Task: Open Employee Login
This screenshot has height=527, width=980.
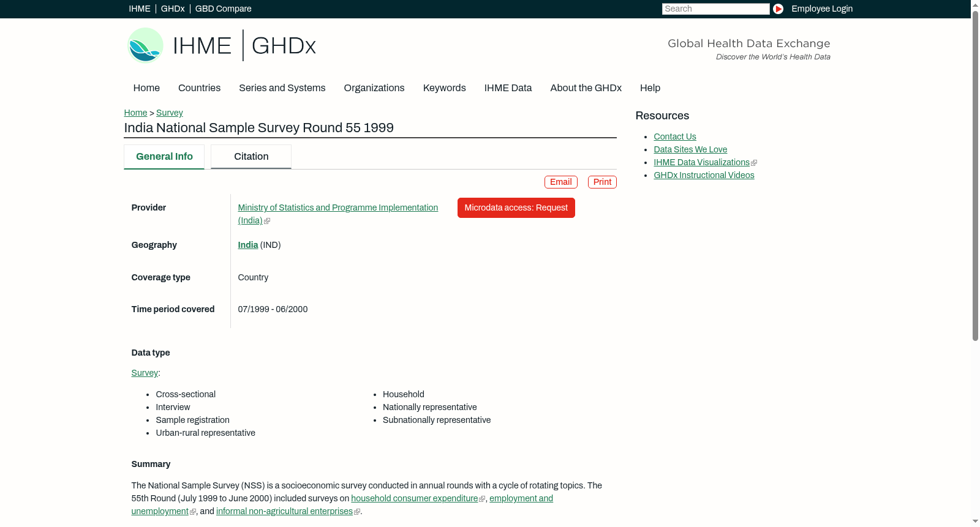Action: tap(822, 9)
